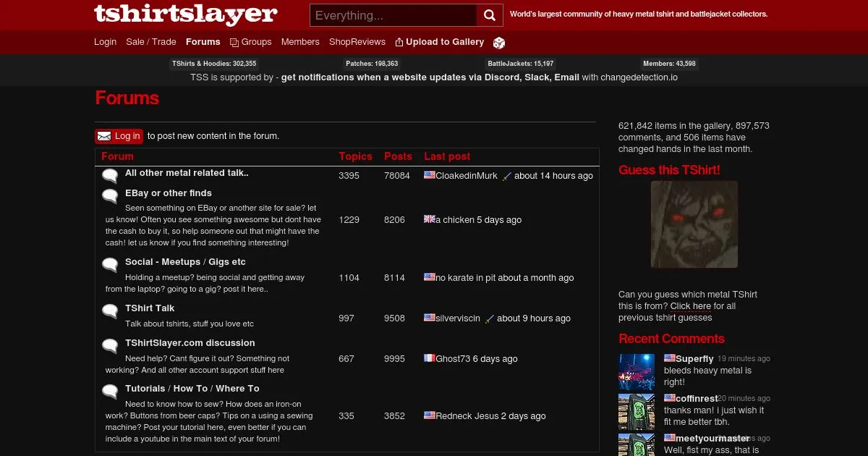Open Superfly's profile in Recent Comments

coord(694,358)
